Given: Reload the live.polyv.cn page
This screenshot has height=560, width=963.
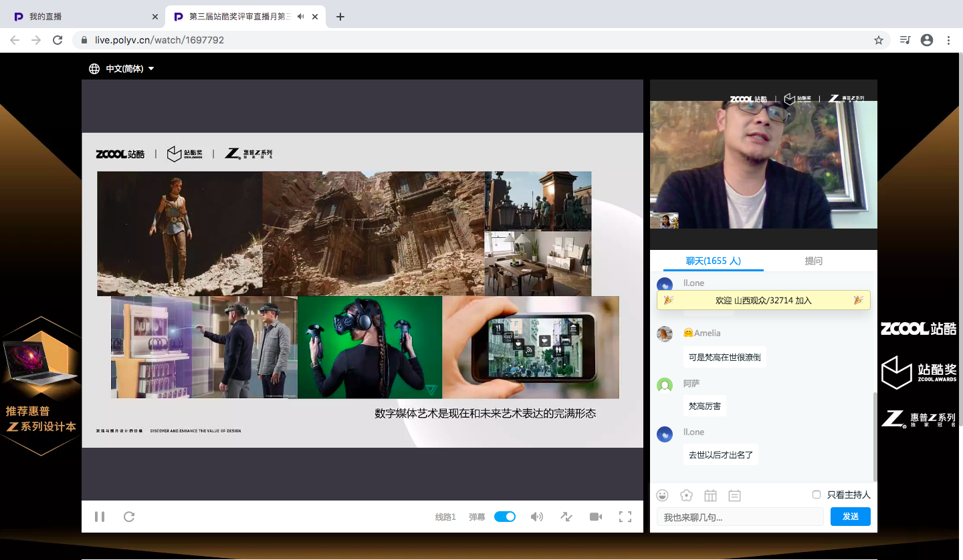Looking at the screenshot, I should coord(58,40).
